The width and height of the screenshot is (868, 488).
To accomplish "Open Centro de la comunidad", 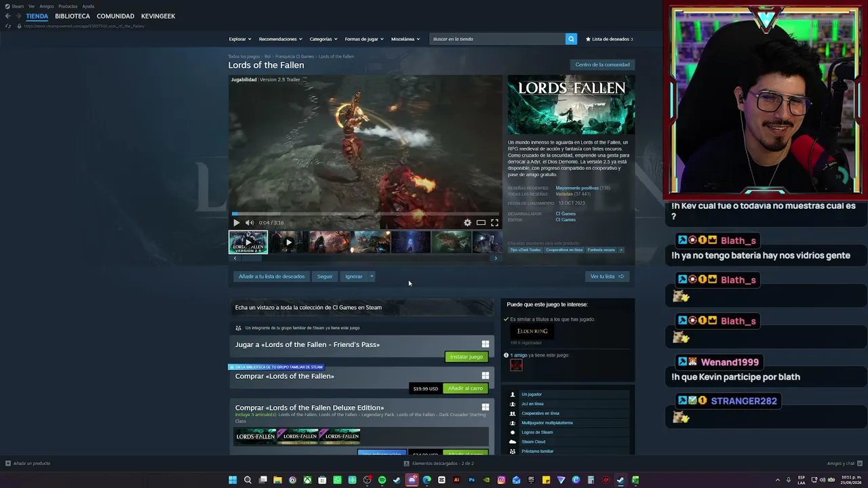I will (x=602, y=65).
